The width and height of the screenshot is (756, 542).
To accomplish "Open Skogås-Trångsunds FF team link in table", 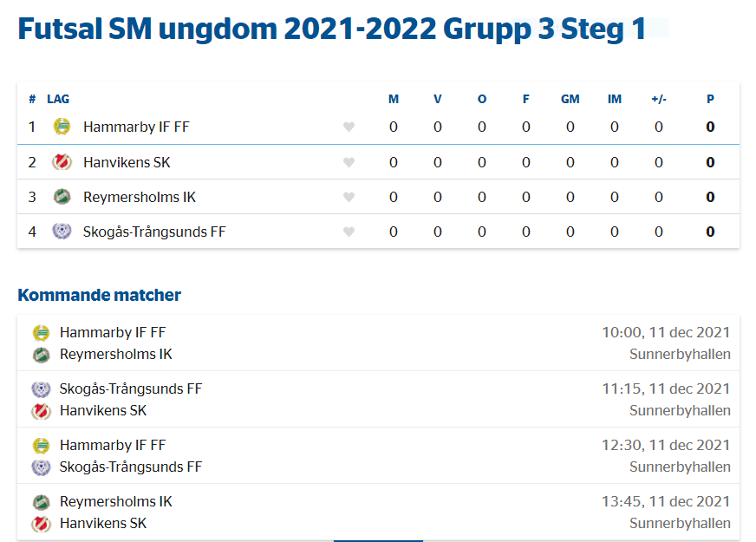I will (154, 232).
